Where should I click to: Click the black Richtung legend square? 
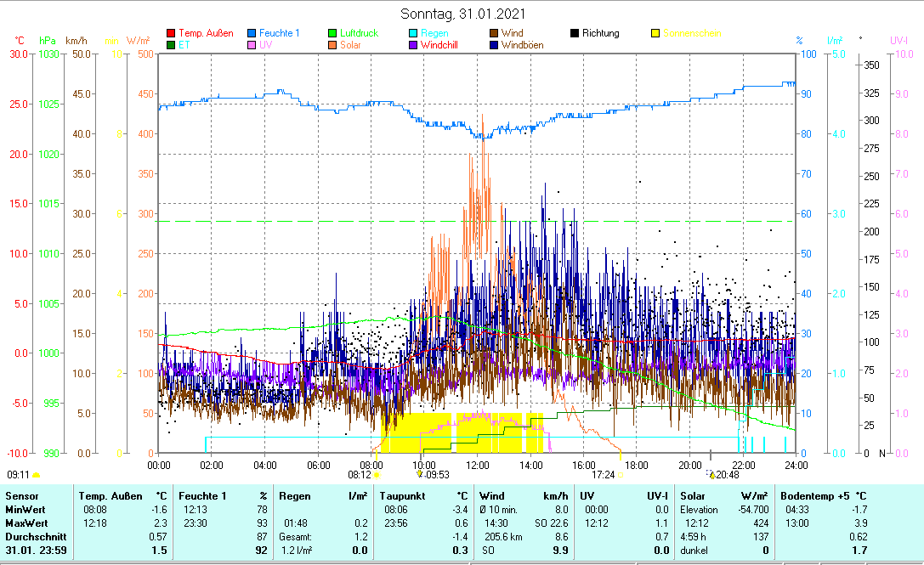[x=575, y=34]
